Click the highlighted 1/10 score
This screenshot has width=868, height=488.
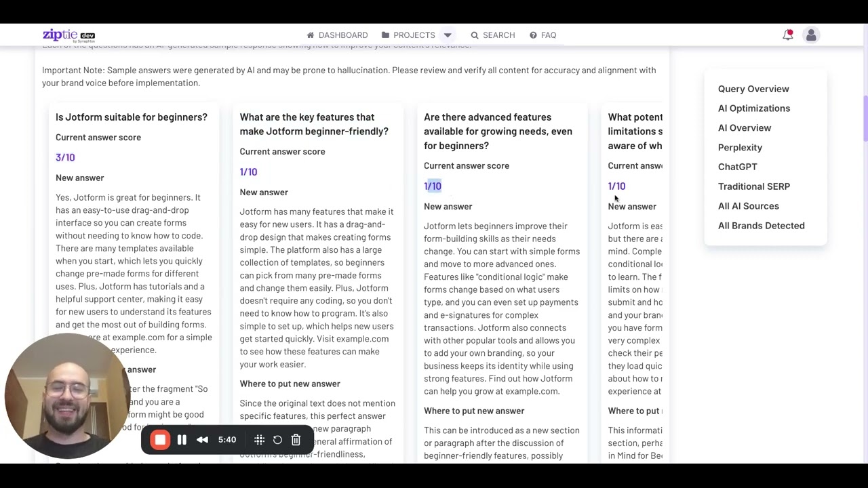tap(433, 186)
